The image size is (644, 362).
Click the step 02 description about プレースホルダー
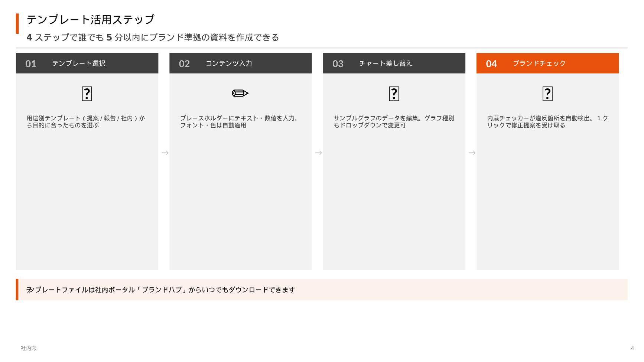pyautogui.click(x=239, y=122)
